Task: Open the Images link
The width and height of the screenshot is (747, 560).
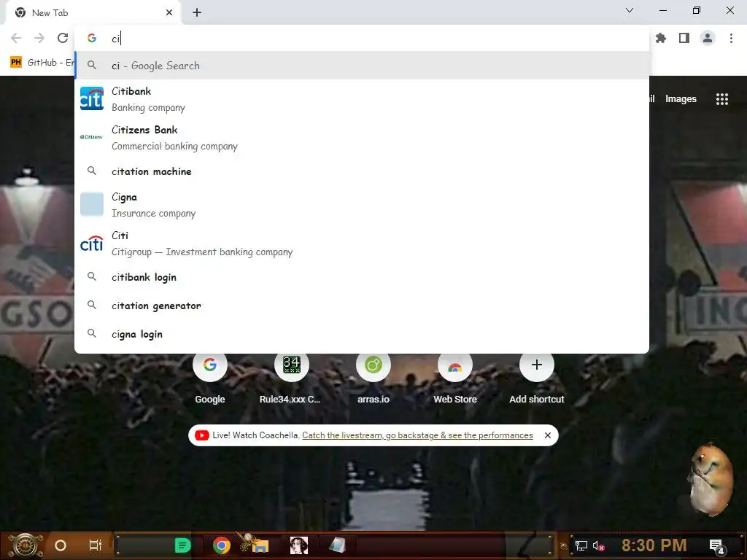Action: tap(681, 99)
